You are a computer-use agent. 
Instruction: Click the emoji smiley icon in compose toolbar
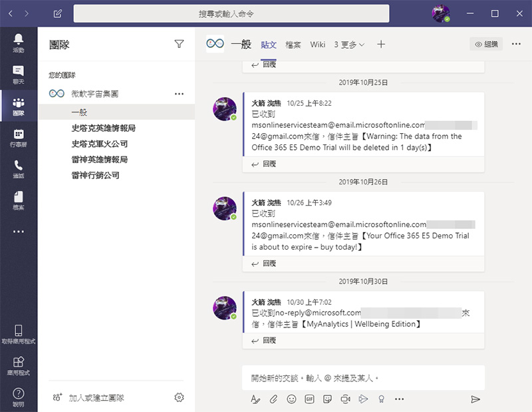pyautogui.click(x=291, y=399)
